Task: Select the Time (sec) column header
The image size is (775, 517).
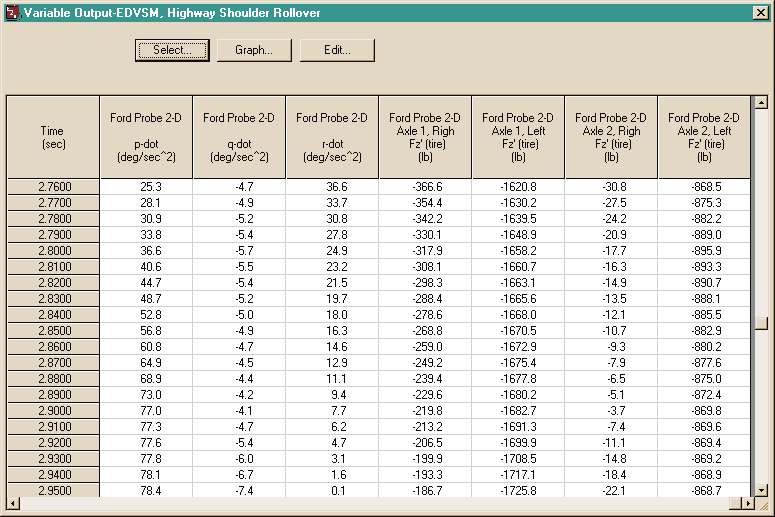Action: click(x=53, y=137)
